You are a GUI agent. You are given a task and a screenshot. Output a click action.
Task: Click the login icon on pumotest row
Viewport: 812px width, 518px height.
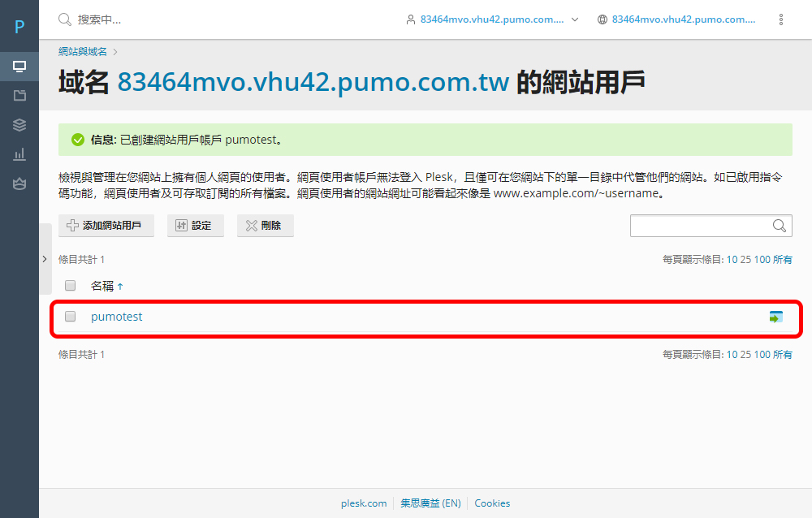pyautogui.click(x=775, y=317)
